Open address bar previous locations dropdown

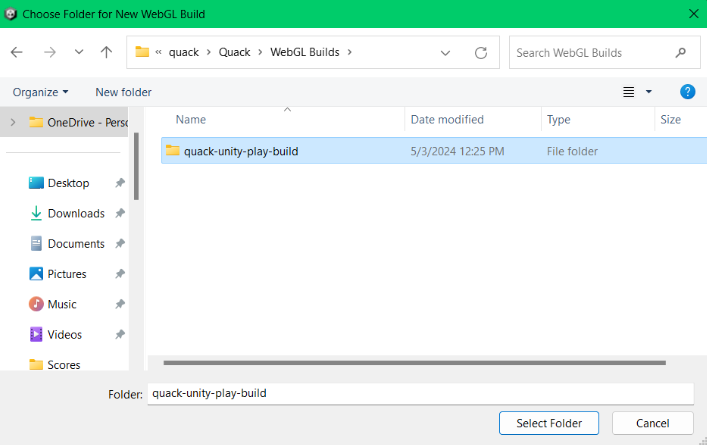[x=445, y=53]
